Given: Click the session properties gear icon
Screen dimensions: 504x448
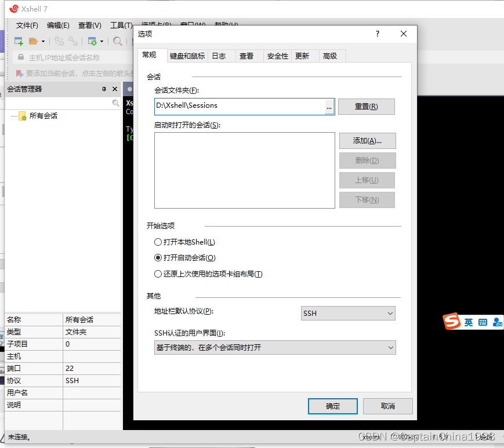Looking at the screenshot, I should click(x=92, y=41).
